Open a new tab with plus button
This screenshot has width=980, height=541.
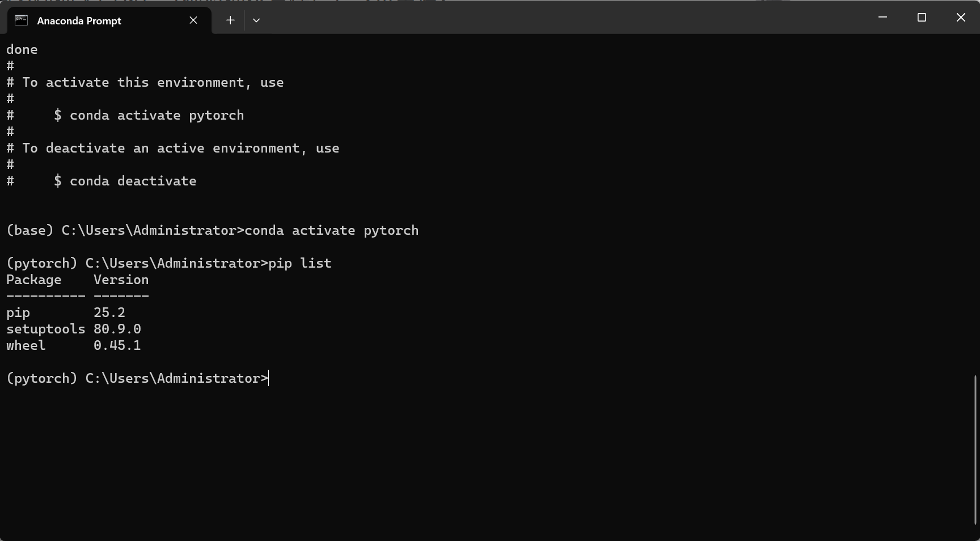[230, 20]
